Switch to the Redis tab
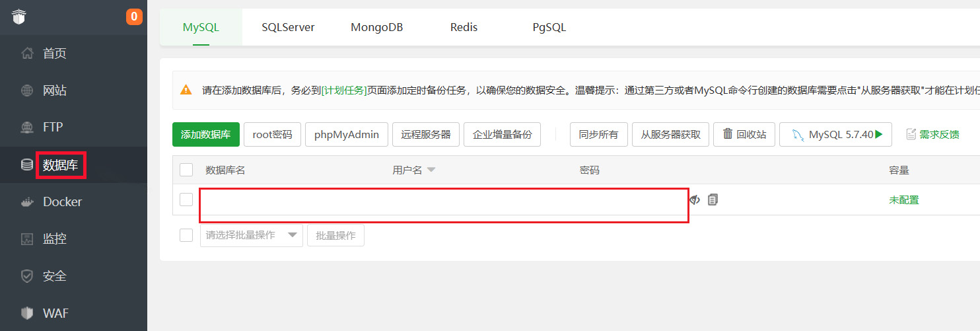Viewport: 980px width, 331px height. tap(464, 27)
